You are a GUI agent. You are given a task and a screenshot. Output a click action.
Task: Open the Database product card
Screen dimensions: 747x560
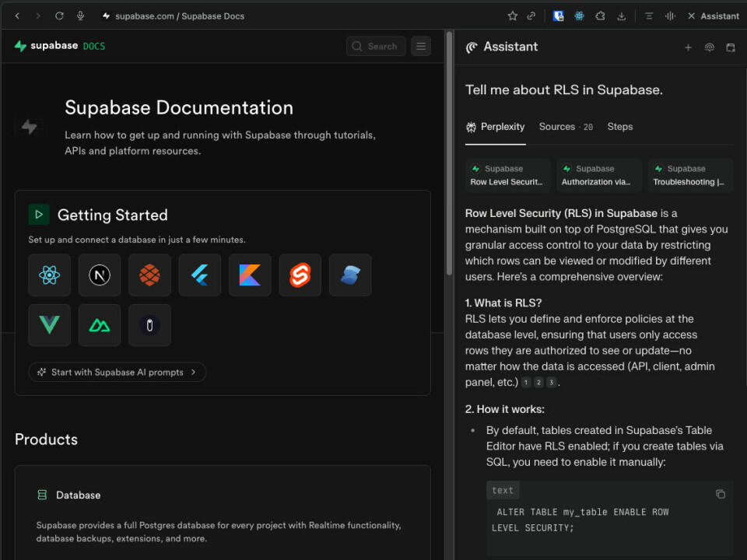point(223,513)
